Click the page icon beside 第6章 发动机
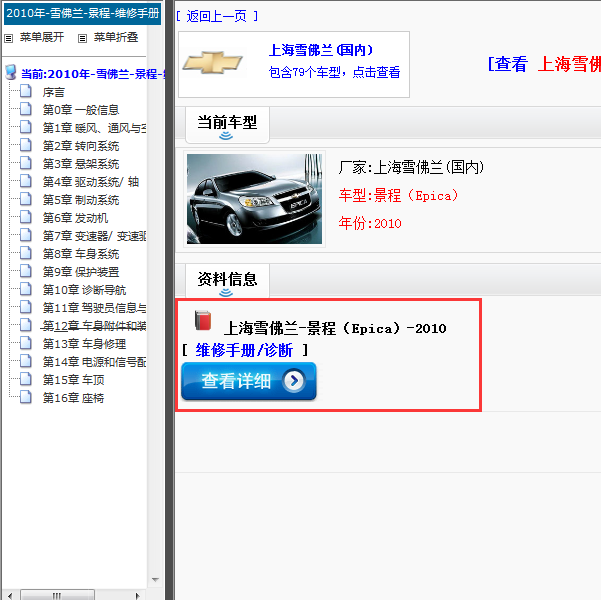Screen dimensions: 601x600 pos(26,217)
